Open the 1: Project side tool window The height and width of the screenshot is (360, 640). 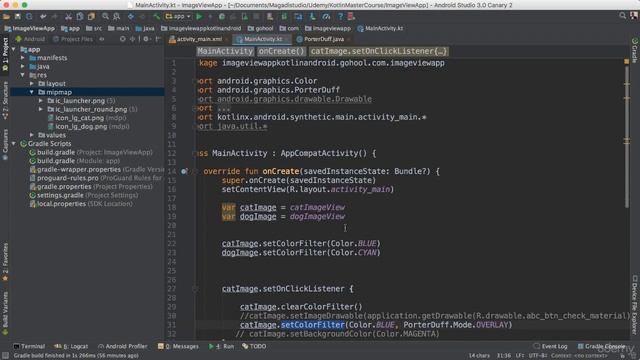point(5,55)
